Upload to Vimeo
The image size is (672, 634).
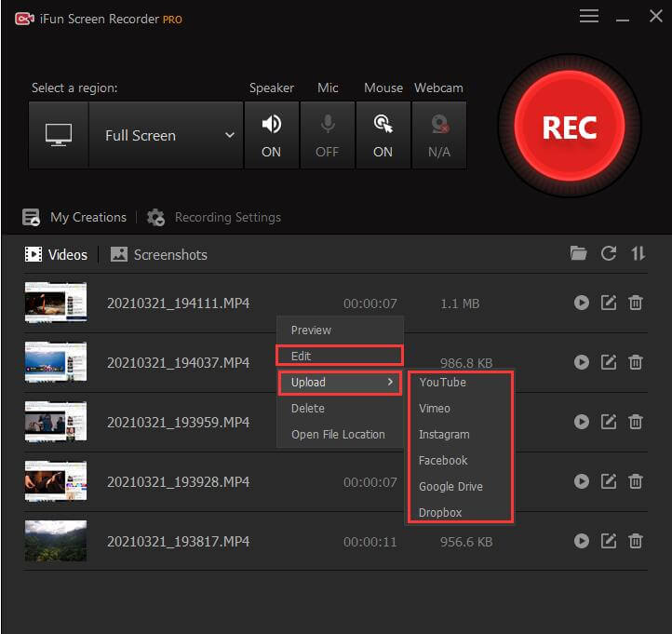[x=461, y=408]
